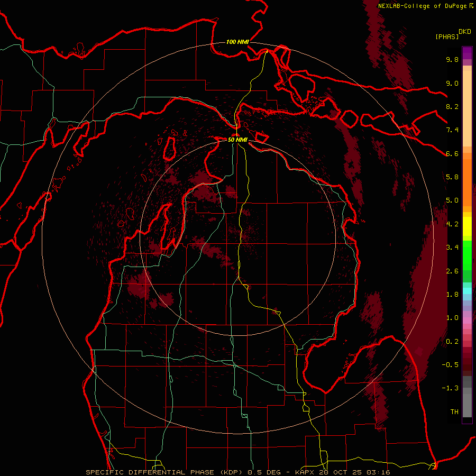Click the -0.5 color scale value
Screen dimensions: 476x476
tap(450, 365)
